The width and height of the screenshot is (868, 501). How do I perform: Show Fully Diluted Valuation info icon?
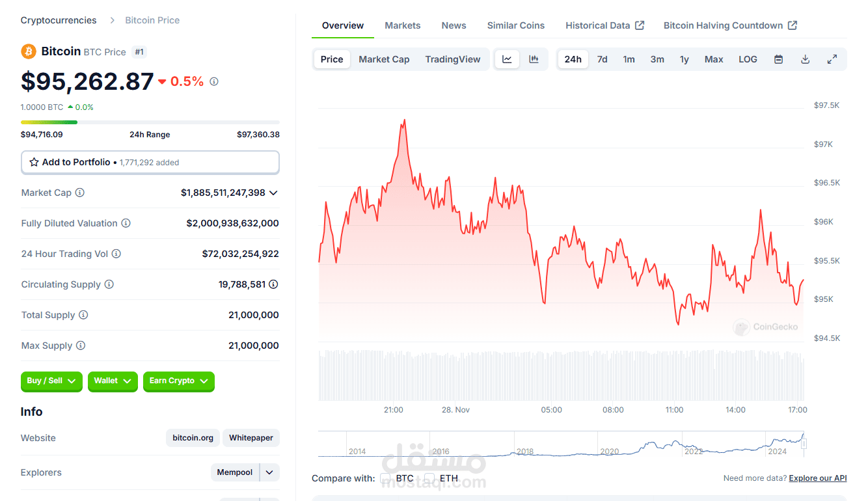126,223
